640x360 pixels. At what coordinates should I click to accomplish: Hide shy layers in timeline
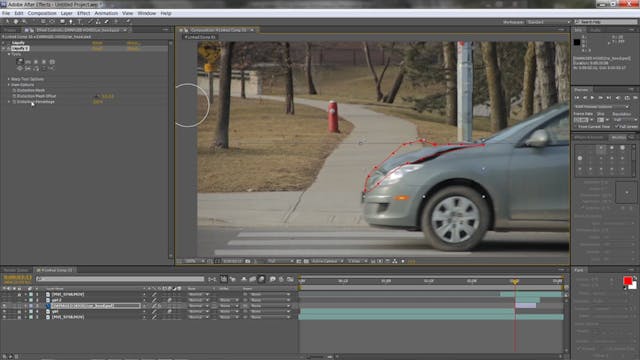pos(244,279)
